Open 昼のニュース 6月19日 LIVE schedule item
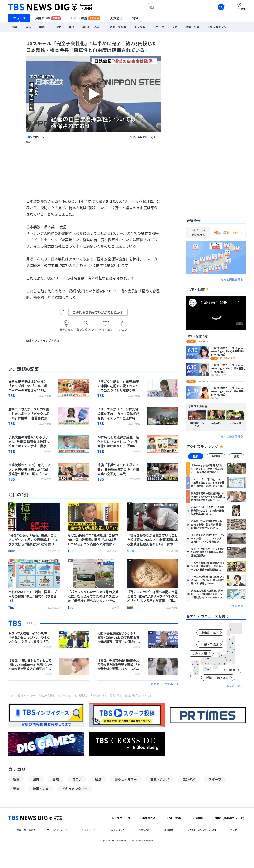 (x=216, y=353)
